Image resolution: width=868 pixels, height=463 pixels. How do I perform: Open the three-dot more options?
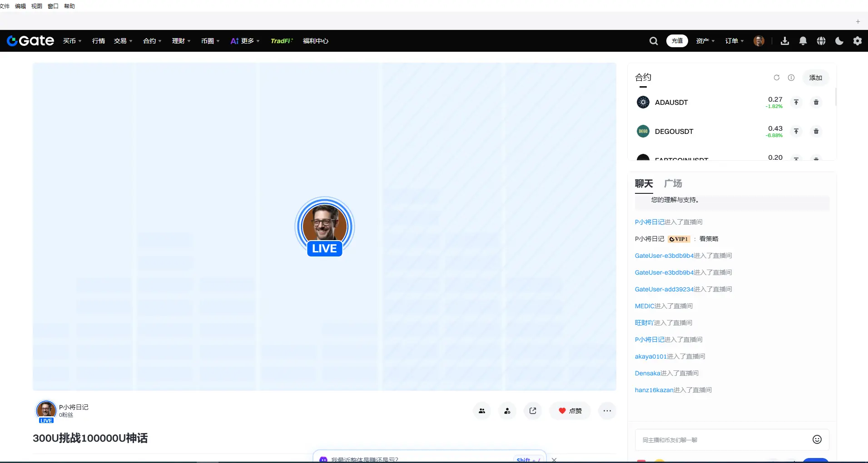(x=607, y=411)
